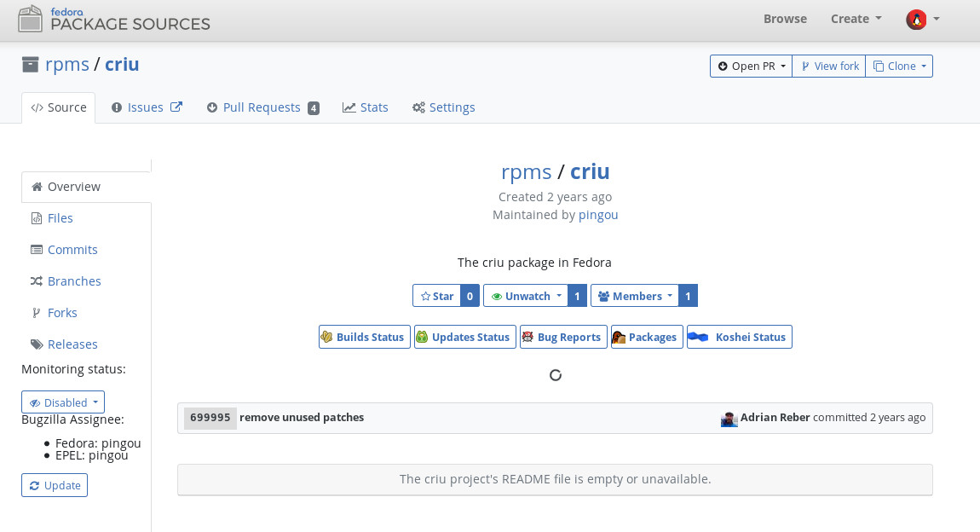This screenshot has height=532, width=980.
Task: Click the Forks branch icon
Action: [37, 313]
